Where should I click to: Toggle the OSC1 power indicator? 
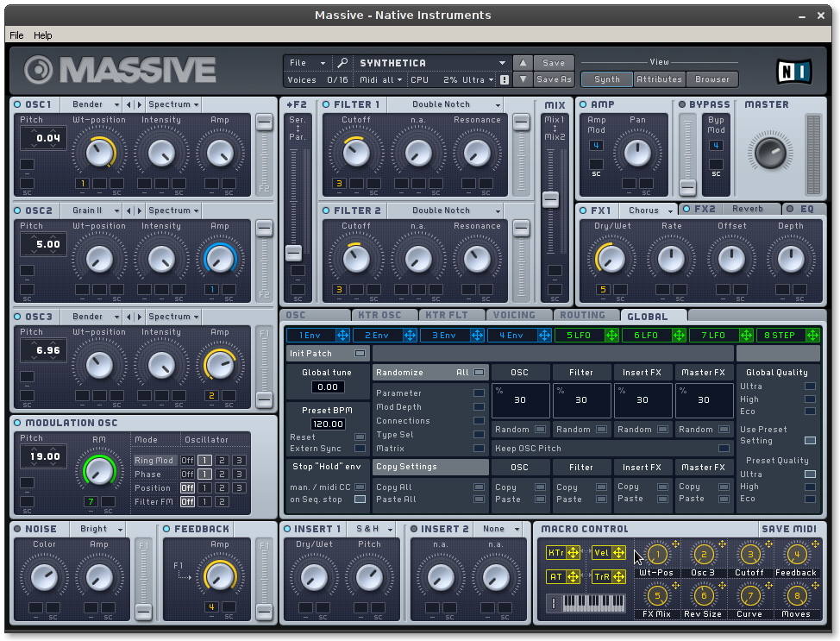point(17,104)
